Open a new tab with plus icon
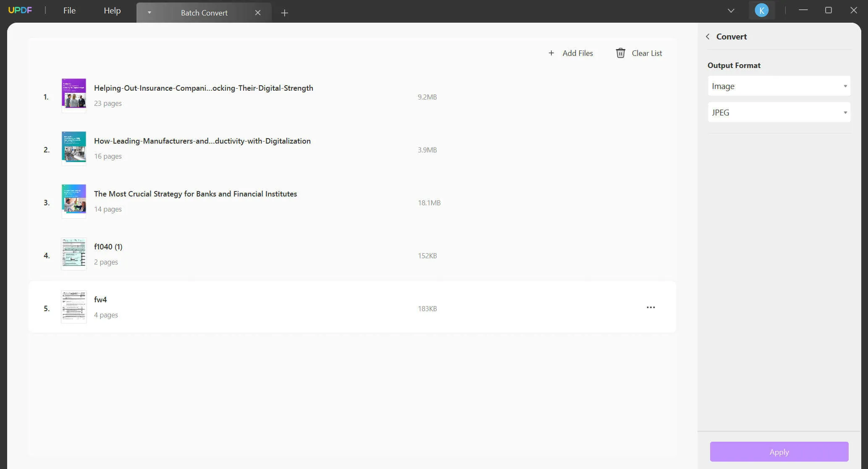The width and height of the screenshot is (868, 469). click(284, 13)
